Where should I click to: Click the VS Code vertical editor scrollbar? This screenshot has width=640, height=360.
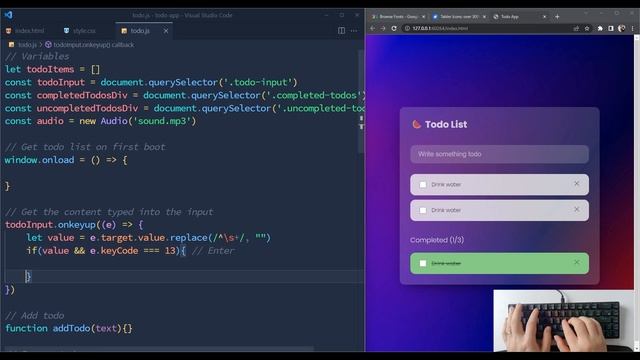[361, 101]
